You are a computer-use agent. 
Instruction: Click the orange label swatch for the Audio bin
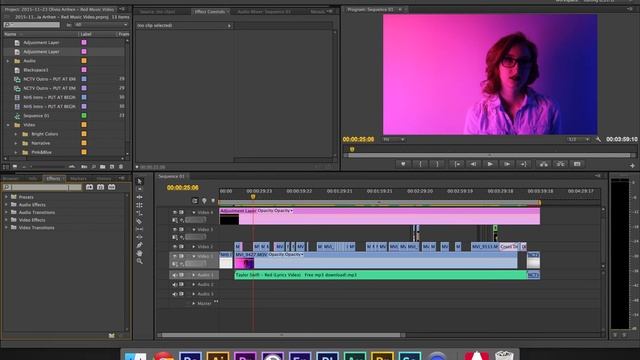pos(84,61)
